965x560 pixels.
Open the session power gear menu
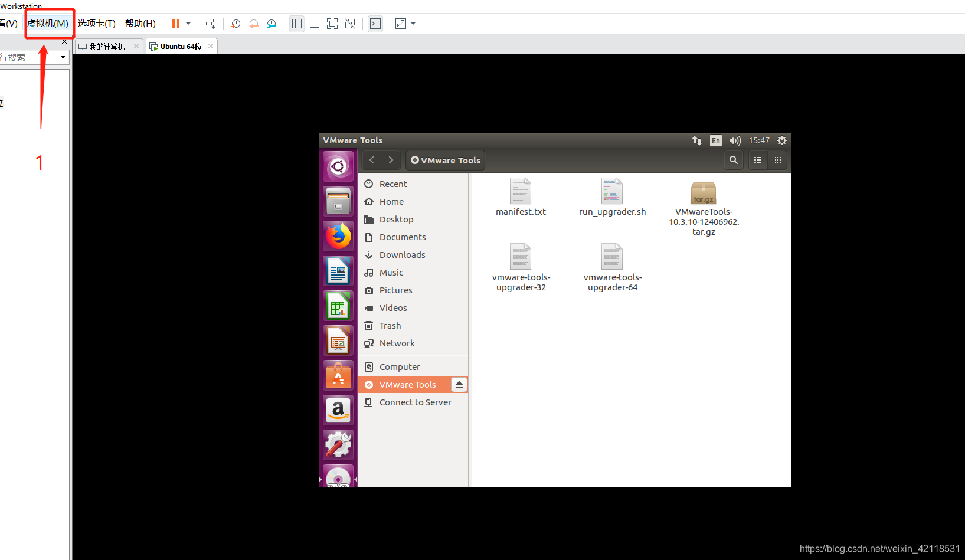(782, 140)
